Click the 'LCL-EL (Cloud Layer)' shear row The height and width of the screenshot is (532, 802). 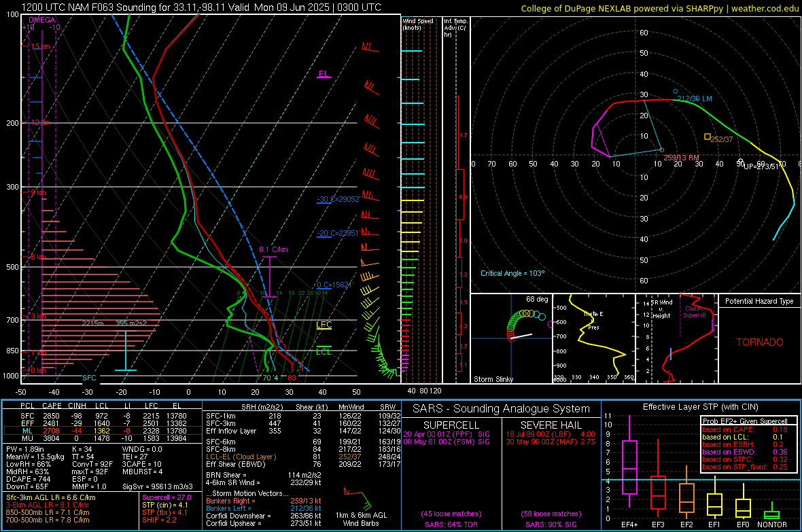coord(303,457)
